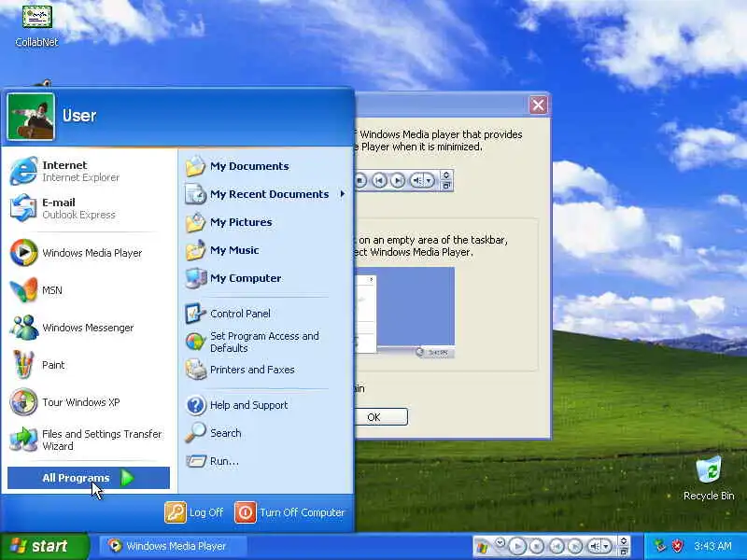Start Paint from the Start menu

(x=88, y=365)
